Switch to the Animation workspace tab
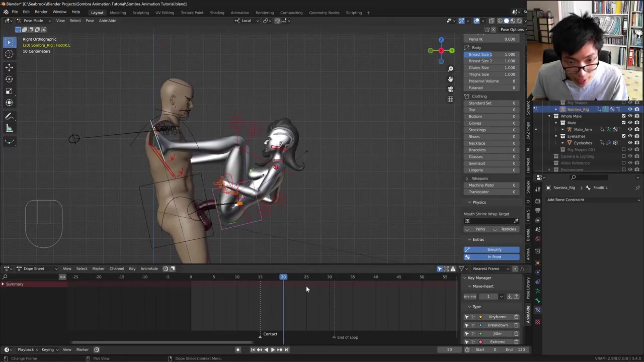The width and height of the screenshot is (644, 362). [x=239, y=13]
